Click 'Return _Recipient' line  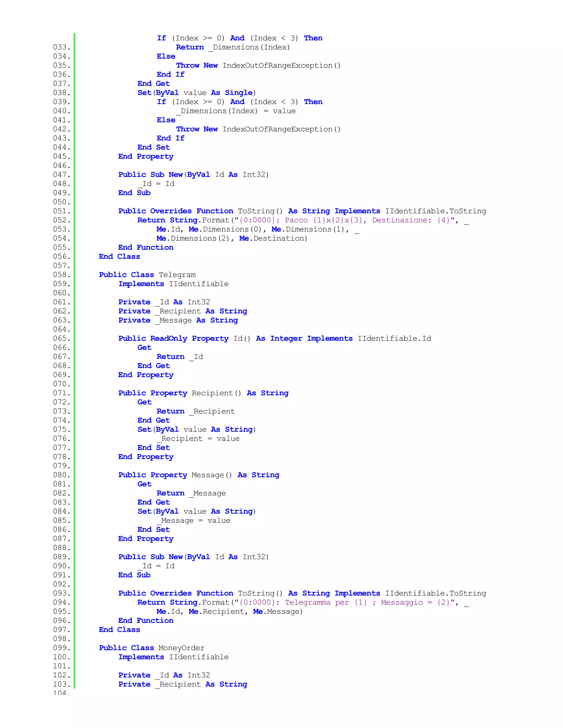click(x=196, y=411)
